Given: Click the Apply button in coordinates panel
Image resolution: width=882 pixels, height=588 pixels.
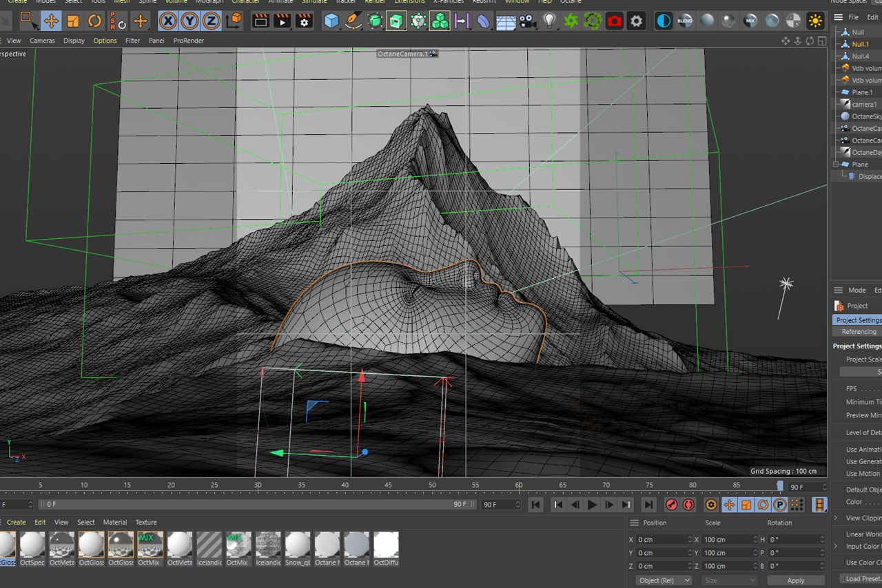Looking at the screenshot, I should [795, 580].
